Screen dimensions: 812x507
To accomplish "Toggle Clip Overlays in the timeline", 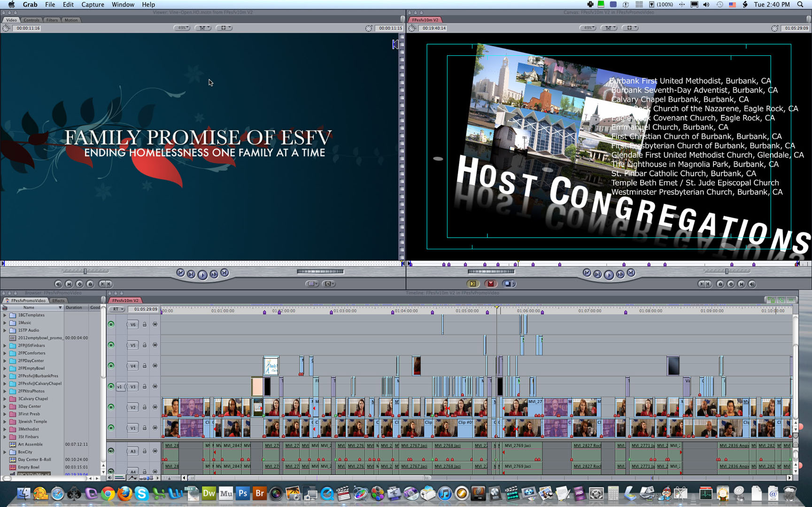I will tap(133, 478).
